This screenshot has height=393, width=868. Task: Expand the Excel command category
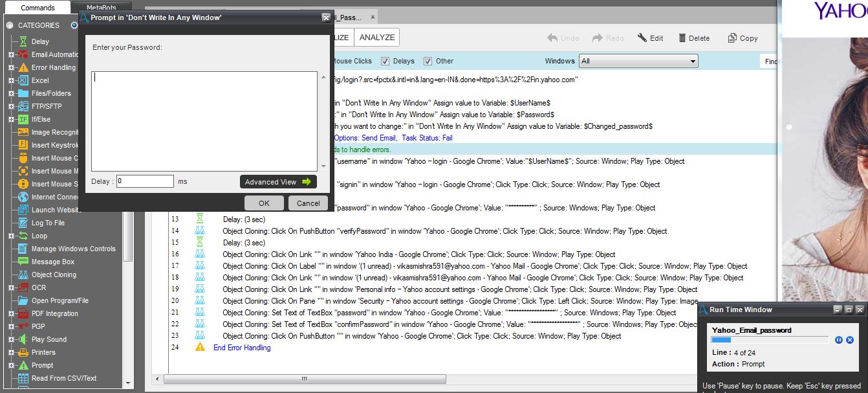click(x=11, y=80)
